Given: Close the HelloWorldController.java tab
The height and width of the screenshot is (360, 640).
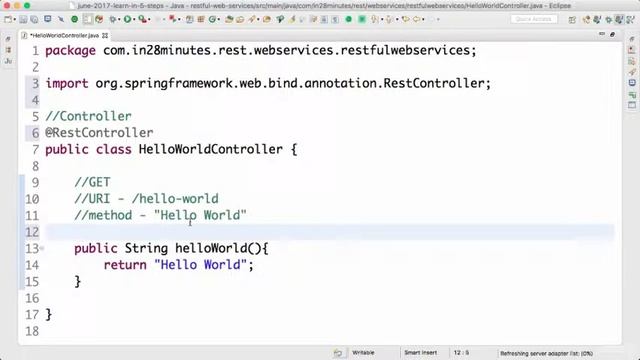Looking at the screenshot, I should 105,36.
